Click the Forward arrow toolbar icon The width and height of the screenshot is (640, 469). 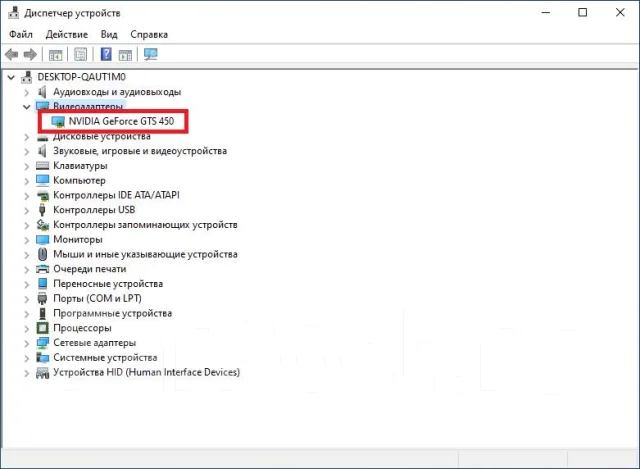pos(30,54)
